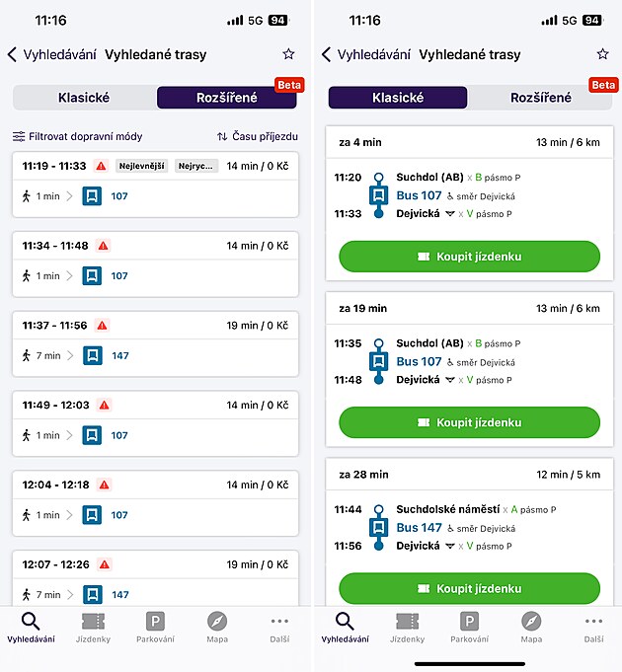Open the Bus 107 link departing 11:35

(419, 362)
